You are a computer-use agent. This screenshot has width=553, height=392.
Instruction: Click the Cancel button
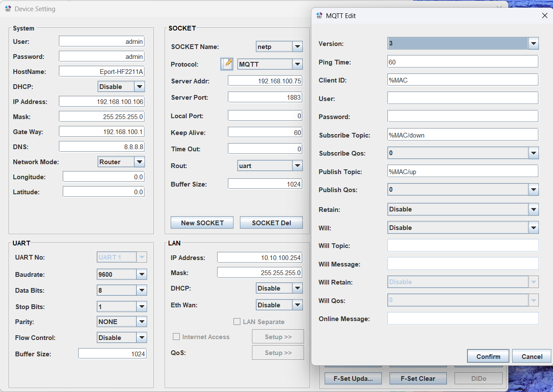[531, 356]
